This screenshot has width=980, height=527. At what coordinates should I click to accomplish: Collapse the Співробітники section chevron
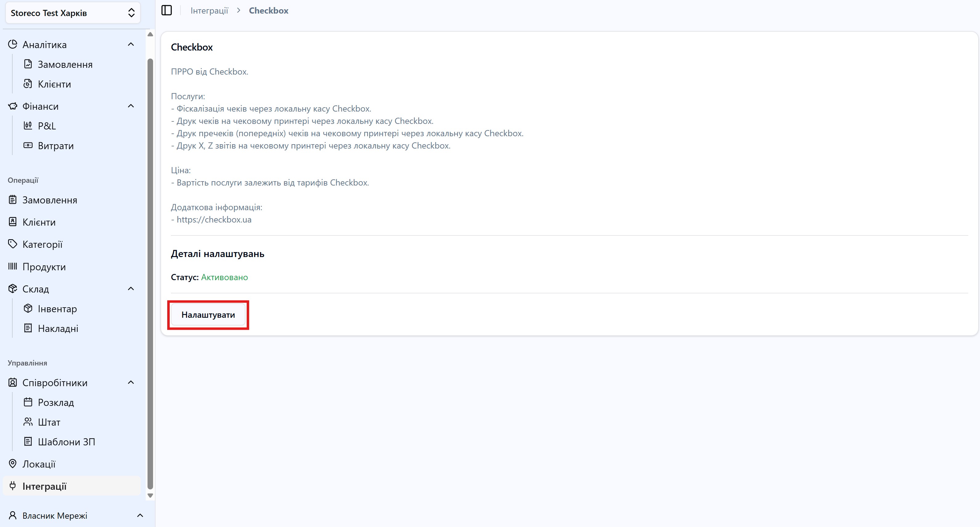click(131, 382)
